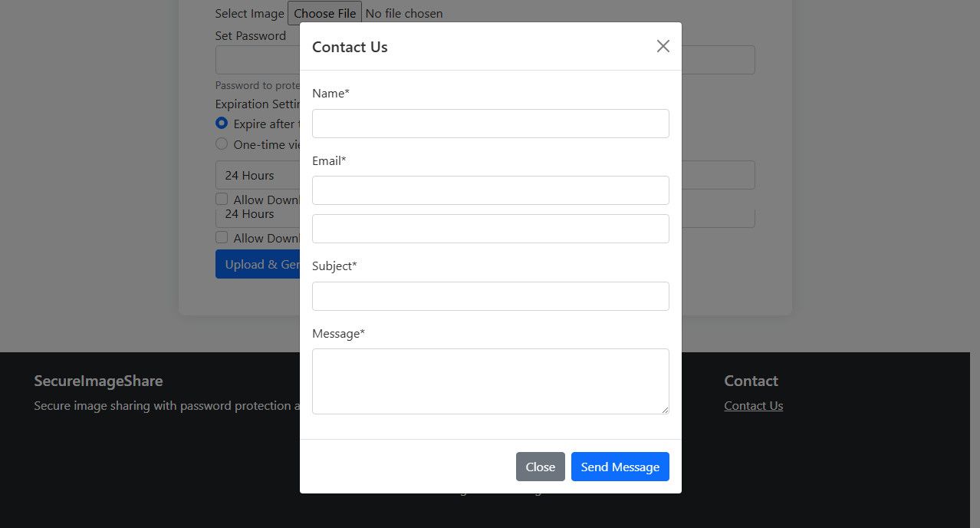The image size is (980, 528).
Task: Open the lower 24 Hours dropdown
Action: click(x=257, y=216)
